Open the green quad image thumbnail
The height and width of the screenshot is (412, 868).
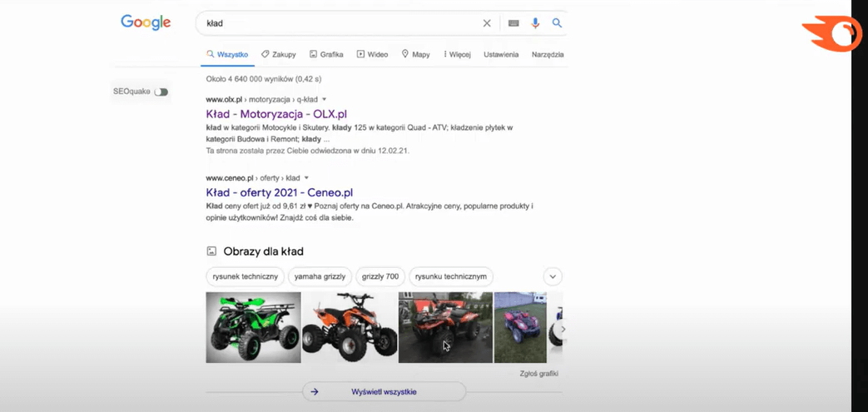[253, 327]
